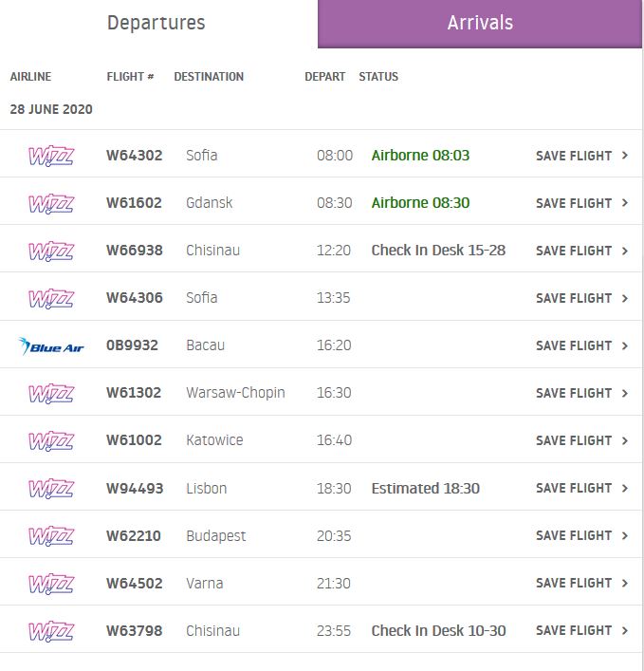644x671 pixels.
Task: Click Estimated 18:30 status on Lisbon flight
Action: [x=426, y=488]
